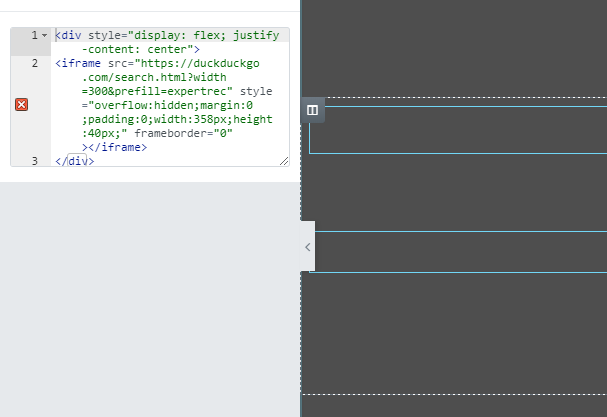This screenshot has width=607, height=417.
Task: Click the closing iframe tag
Action: [118, 147]
